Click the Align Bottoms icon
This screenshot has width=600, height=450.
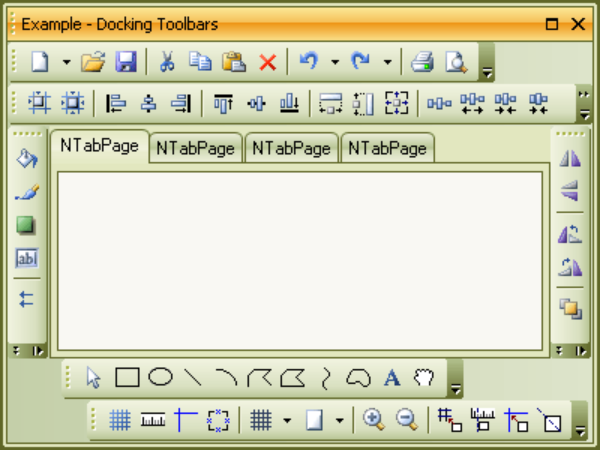pyautogui.click(x=289, y=103)
